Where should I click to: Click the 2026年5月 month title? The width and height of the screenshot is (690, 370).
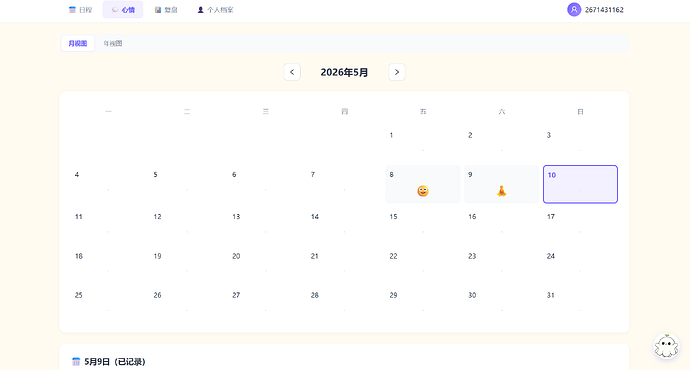coord(344,72)
